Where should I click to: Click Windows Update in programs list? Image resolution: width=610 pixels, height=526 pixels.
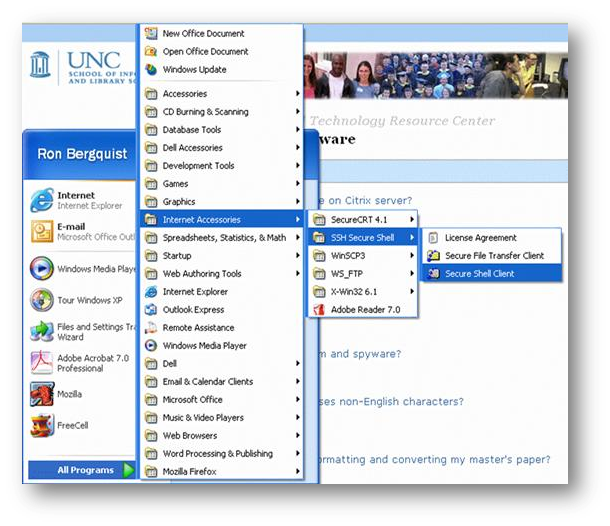(194, 70)
